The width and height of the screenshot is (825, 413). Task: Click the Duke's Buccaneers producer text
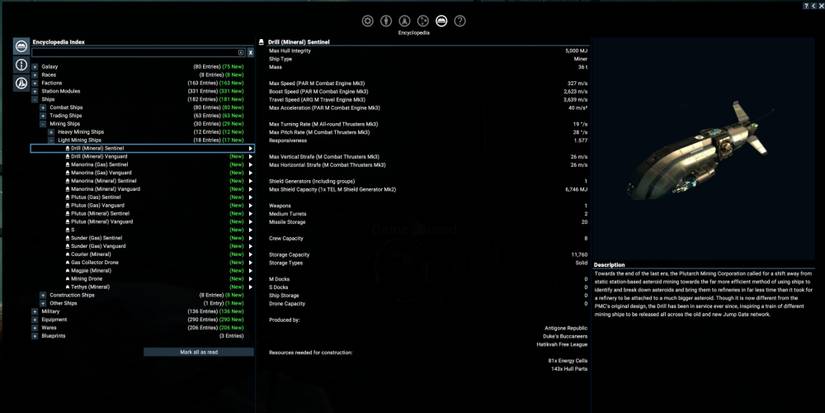click(x=565, y=336)
